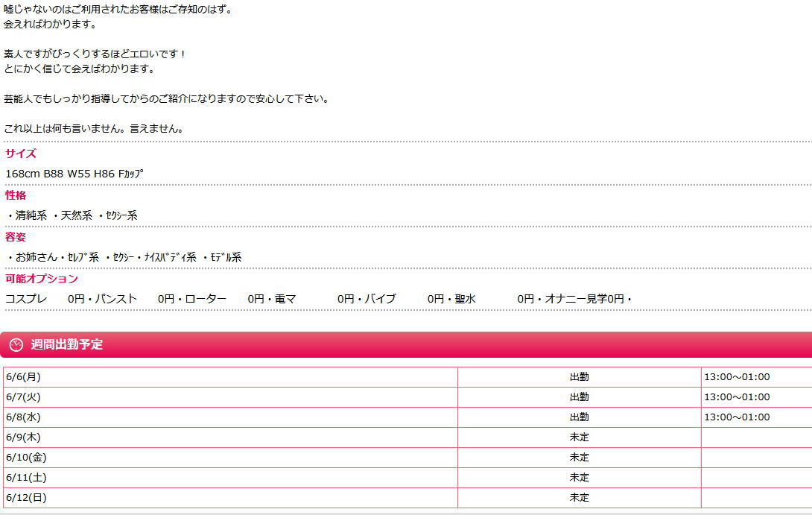
Task: Click 未定 status for 6/9(木)
Action: (579, 437)
